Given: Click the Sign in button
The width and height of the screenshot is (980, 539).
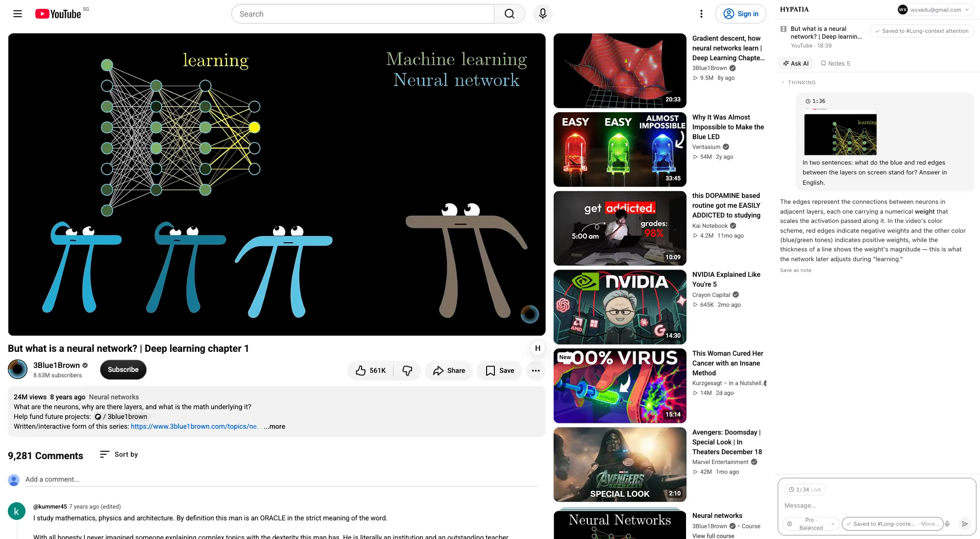Looking at the screenshot, I should coord(741,14).
